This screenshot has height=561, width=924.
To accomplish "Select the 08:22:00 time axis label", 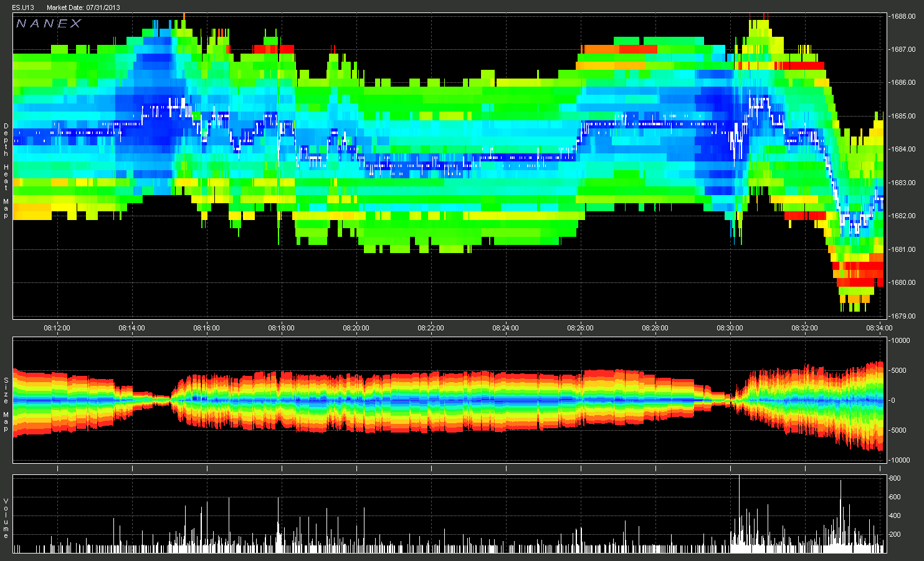I will pos(431,328).
